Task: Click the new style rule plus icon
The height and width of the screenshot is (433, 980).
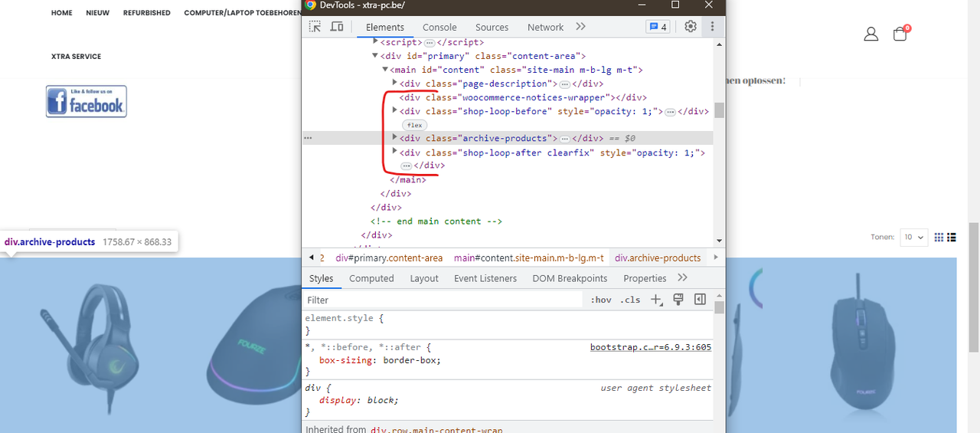Action: 656,300
